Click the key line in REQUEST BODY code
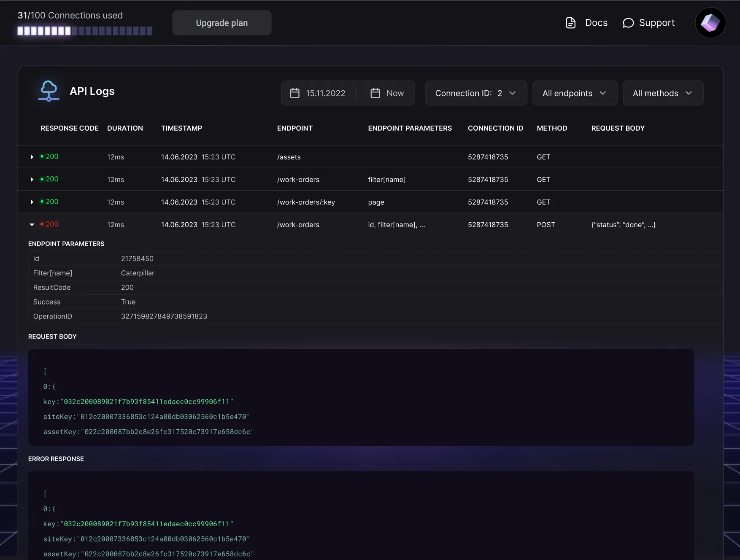 pyautogui.click(x=138, y=401)
